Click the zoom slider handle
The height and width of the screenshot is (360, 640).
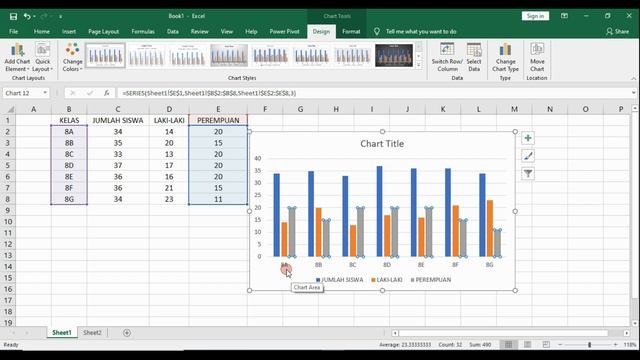pyautogui.click(x=589, y=345)
